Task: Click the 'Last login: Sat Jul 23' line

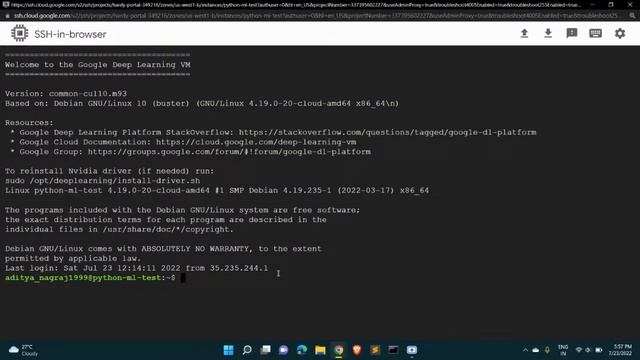Action: point(136,268)
